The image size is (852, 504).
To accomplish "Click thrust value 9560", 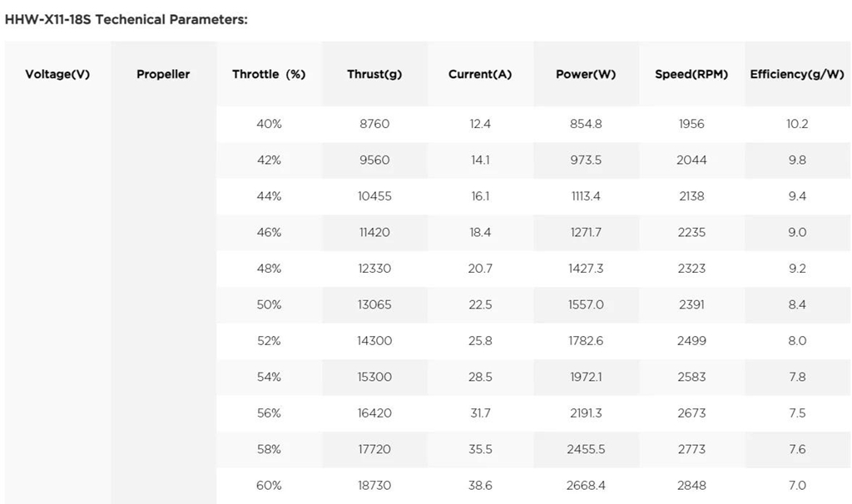I will pos(374,160).
